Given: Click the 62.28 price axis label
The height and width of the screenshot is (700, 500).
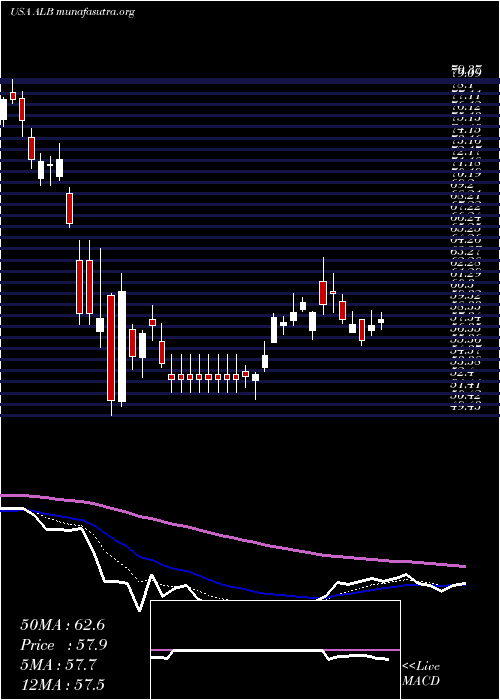Looking at the screenshot, I should click(466, 262).
